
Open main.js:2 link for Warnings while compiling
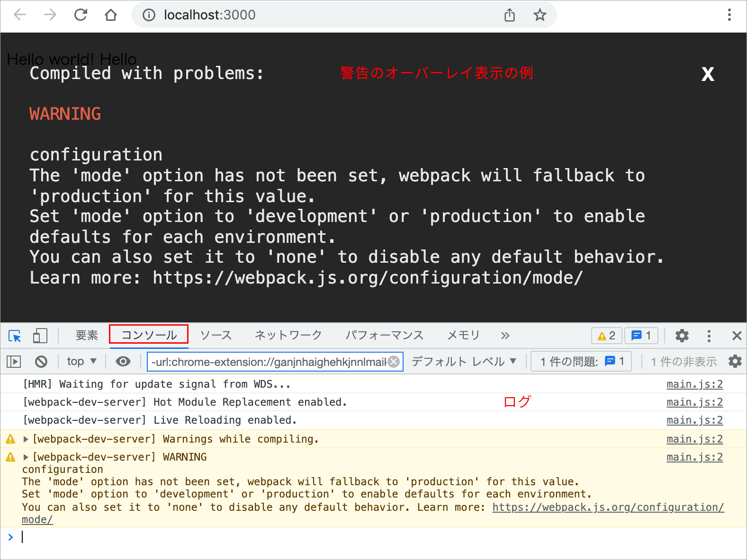pyautogui.click(x=694, y=439)
